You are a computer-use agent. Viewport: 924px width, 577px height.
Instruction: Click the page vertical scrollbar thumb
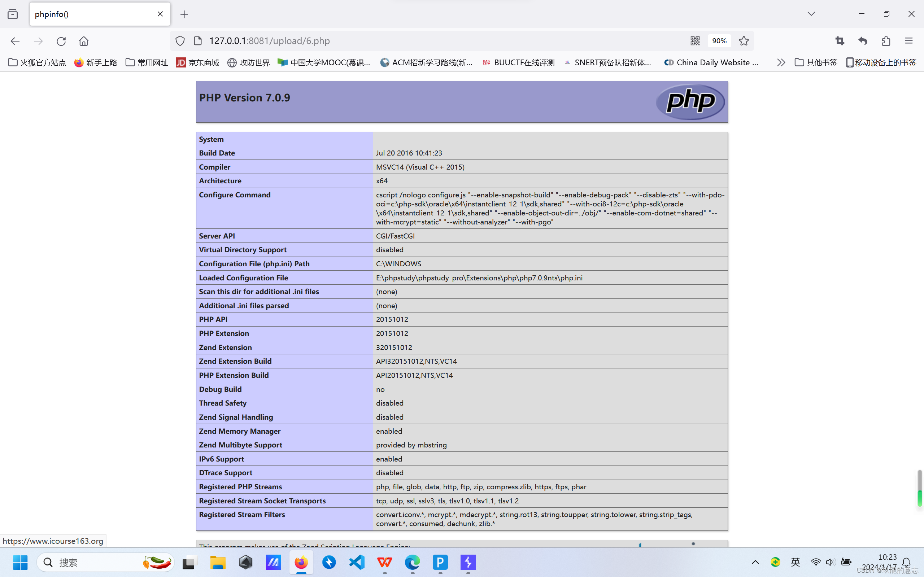(920, 488)
